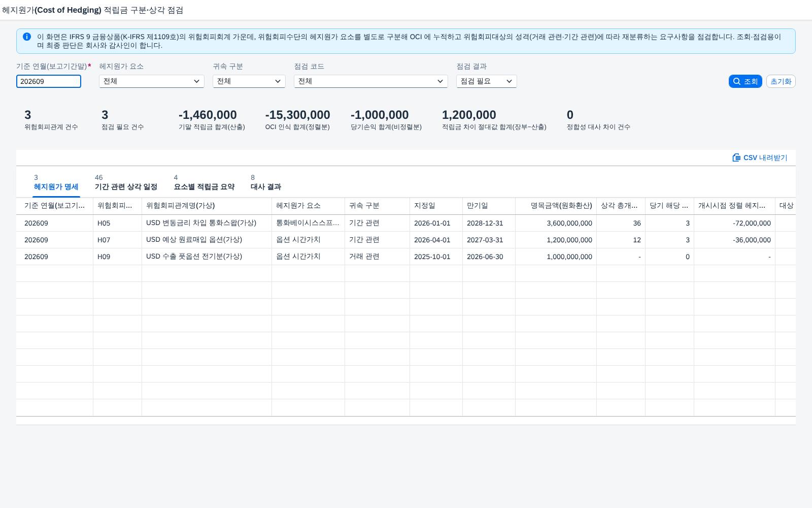This screenshot has width=812, height=508.
Task: Click the 위험회피… code column header
Action: (118, 206)
